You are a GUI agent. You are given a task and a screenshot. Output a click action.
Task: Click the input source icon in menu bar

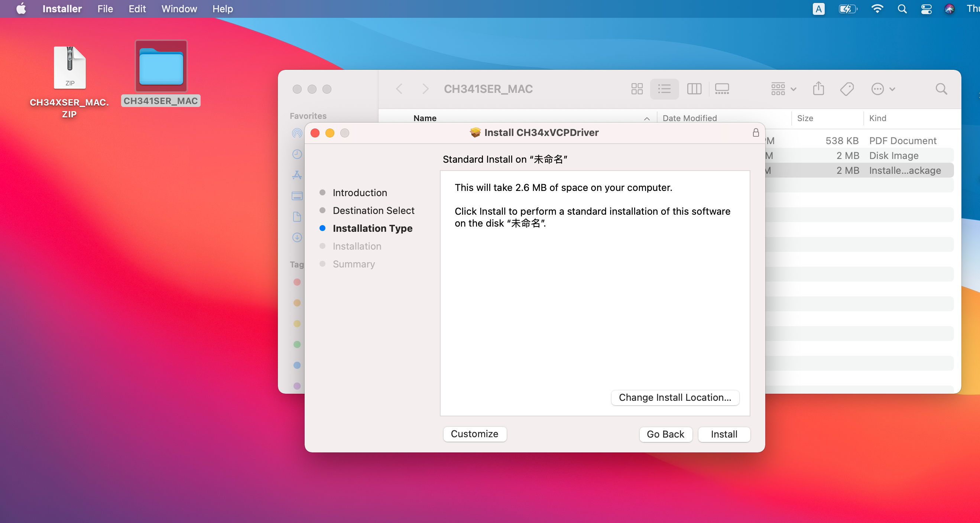tap(818, 9)
